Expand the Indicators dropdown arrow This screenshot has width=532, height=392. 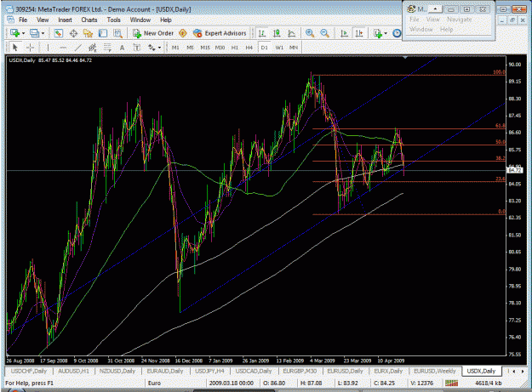click(x=386, y=33)
